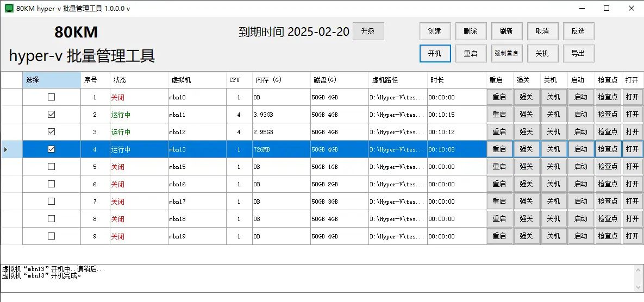The height and width of the screenshot is (302, 644).
Task: Click 强关 in the mbn11 row
Action: click(527, 115)
